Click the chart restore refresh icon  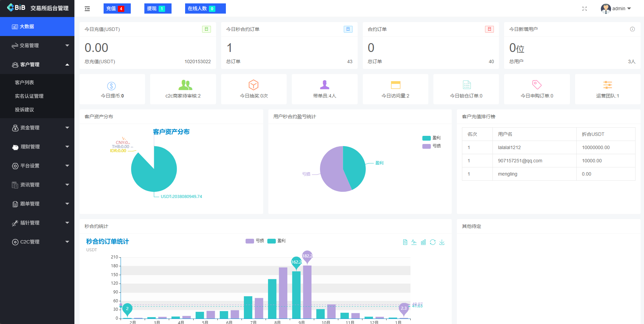pos(433,242)
